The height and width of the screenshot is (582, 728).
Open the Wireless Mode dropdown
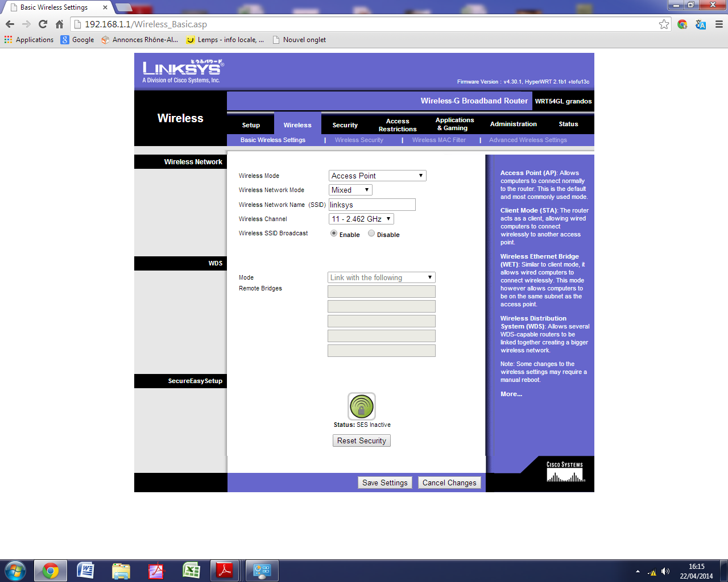(x=378, y=176)
